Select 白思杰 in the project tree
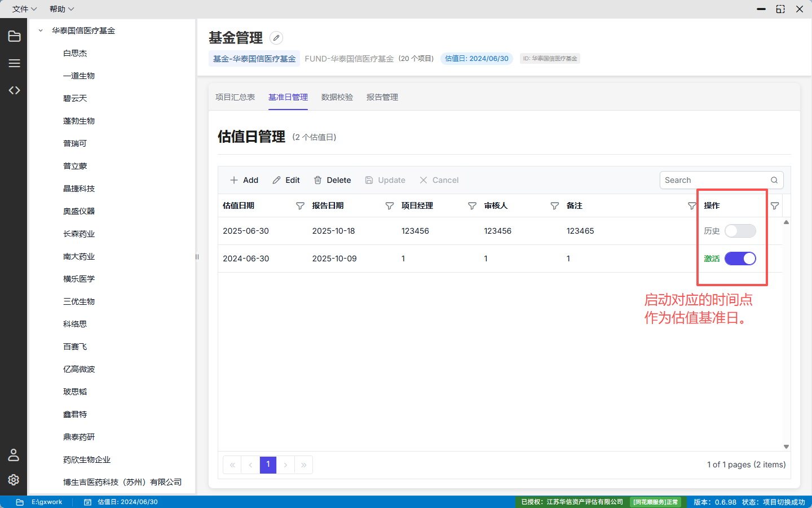Screen dimensions: 812x508 (75, 53)
